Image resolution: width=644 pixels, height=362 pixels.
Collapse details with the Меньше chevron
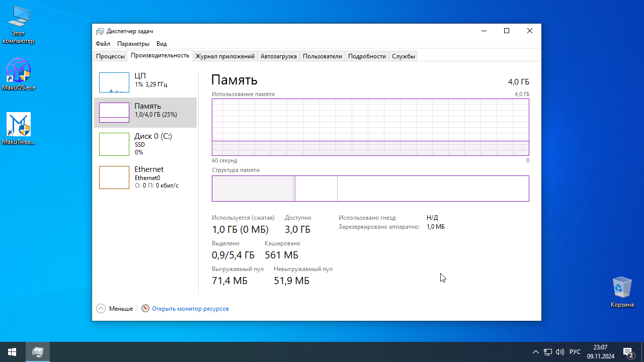pyautogui.click(x=101, y=308)
